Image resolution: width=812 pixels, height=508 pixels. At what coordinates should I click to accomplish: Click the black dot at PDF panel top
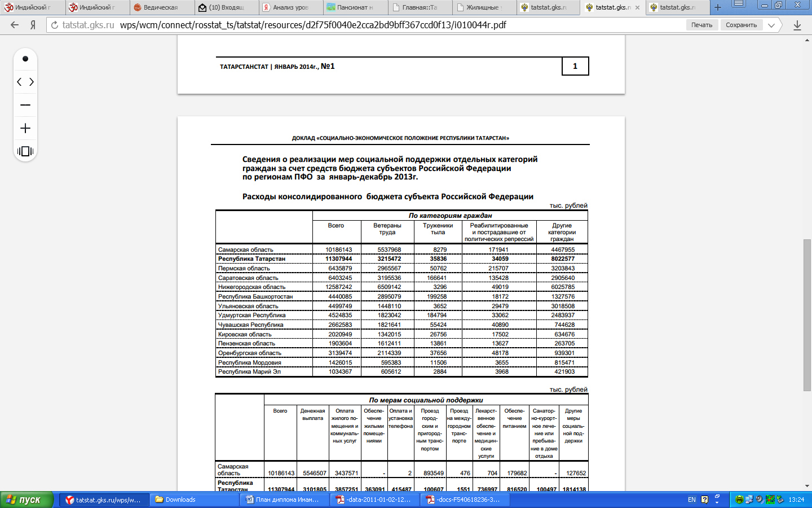[25, 59]
